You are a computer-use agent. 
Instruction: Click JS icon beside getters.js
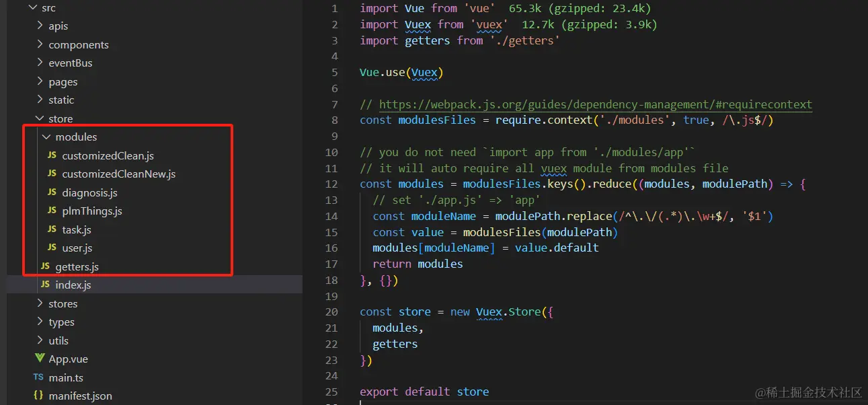coord(45,266)
